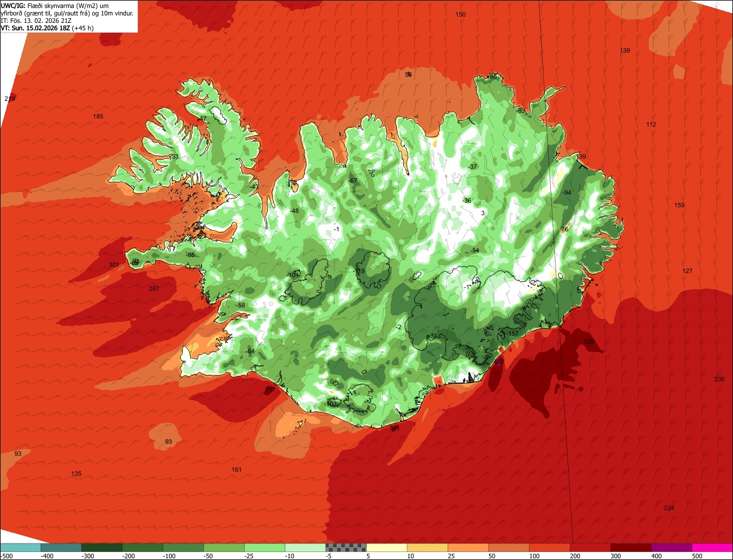Image resolution: width=733 pixels, height=560 pixels.
Task: Click the legend line mentioning '10m vindur'
Action: tap(67, 13)
